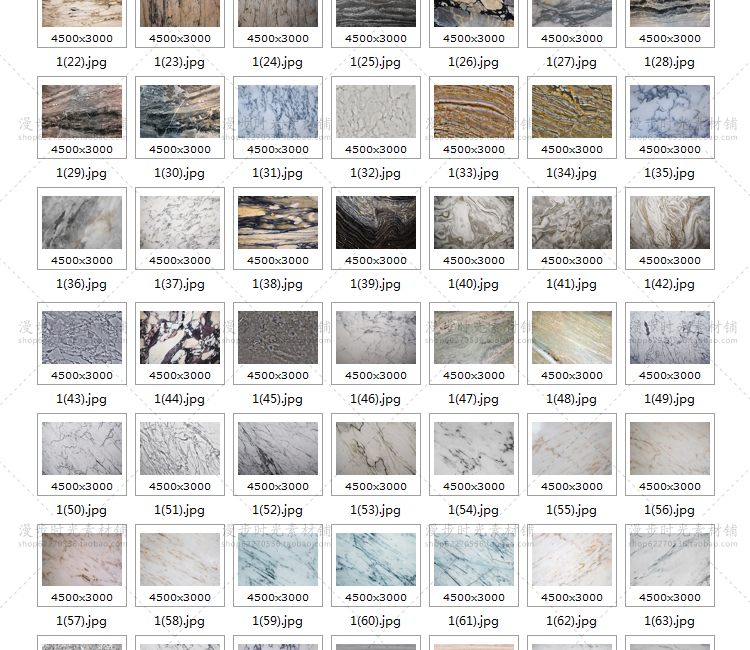
Task: Select the 1(57).jpg beige marble thumbnail
Action: click(82, 559)
